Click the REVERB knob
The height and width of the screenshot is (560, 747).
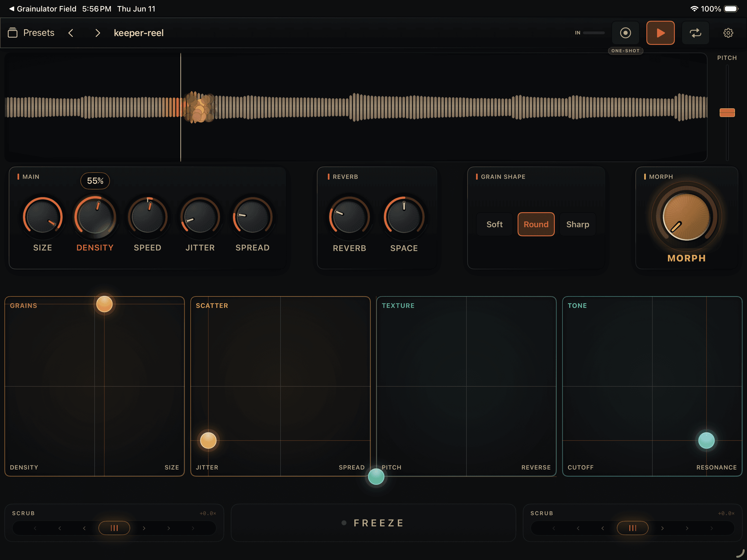(x=349, y=217)
